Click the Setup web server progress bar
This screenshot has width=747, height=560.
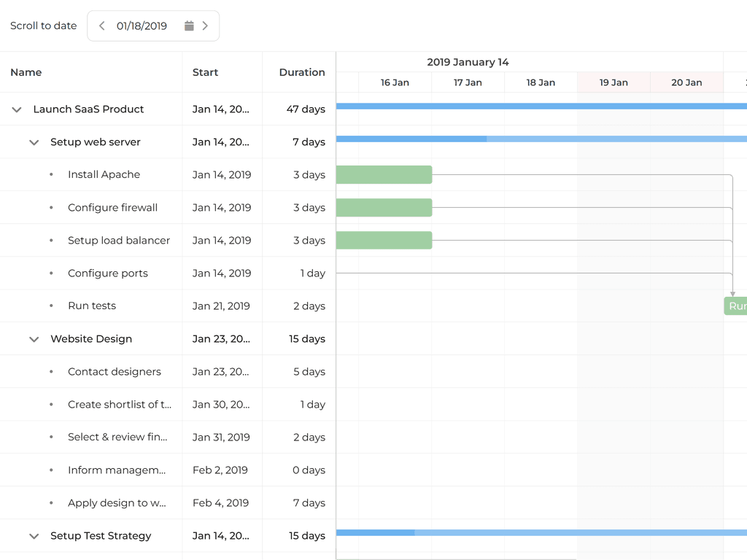click(x=540, y=139)
